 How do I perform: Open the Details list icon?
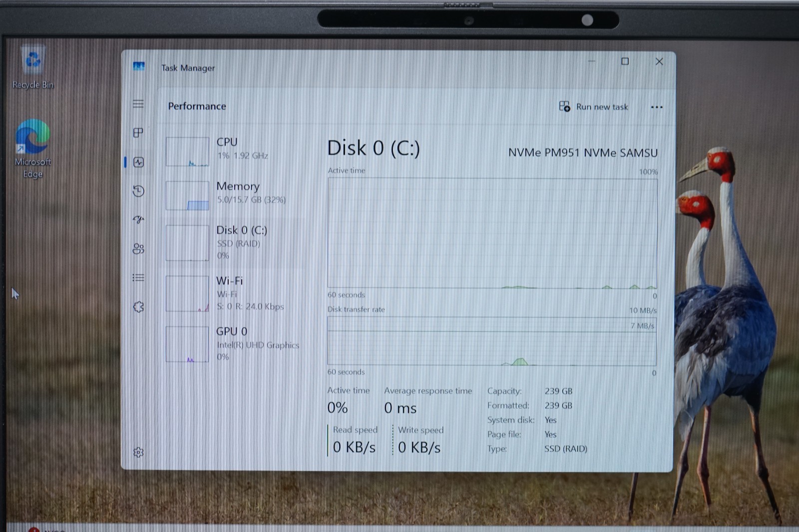(x=138, y=277)
